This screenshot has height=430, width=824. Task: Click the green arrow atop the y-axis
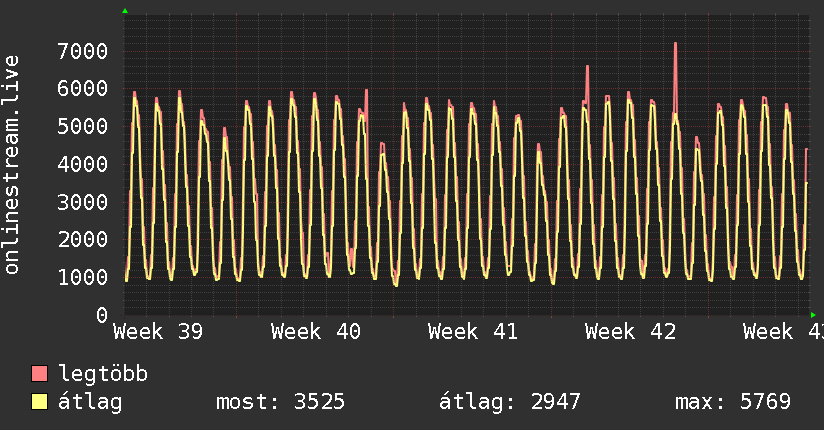125,11
